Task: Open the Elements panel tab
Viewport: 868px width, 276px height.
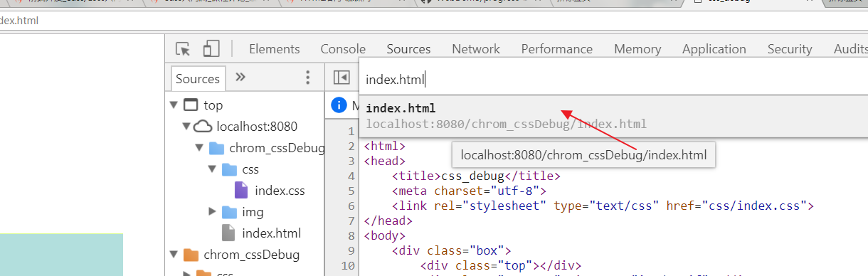Action: coord(275,49)
